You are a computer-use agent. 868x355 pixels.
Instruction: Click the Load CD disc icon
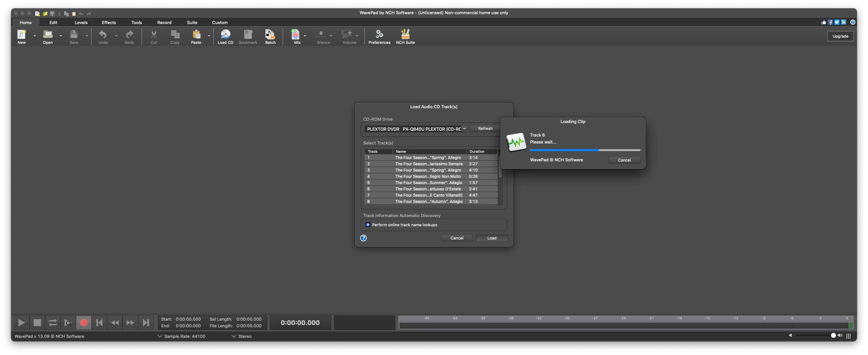pos(226,37)
